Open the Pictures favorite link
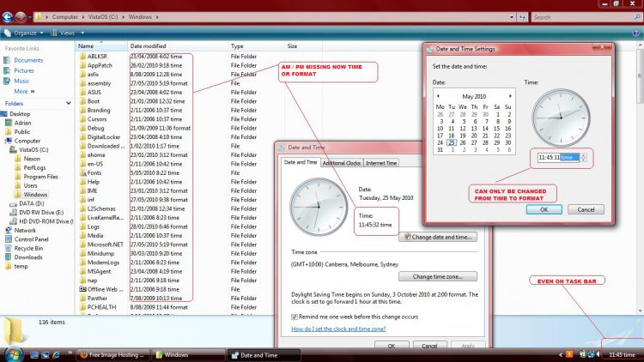The height and width of the screenshot is (362, 644). pos(24,70)
